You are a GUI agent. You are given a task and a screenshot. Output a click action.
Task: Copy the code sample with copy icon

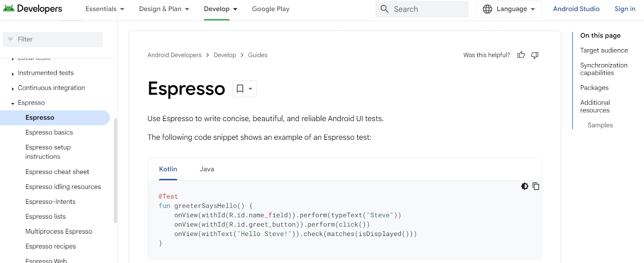point(536,186)
